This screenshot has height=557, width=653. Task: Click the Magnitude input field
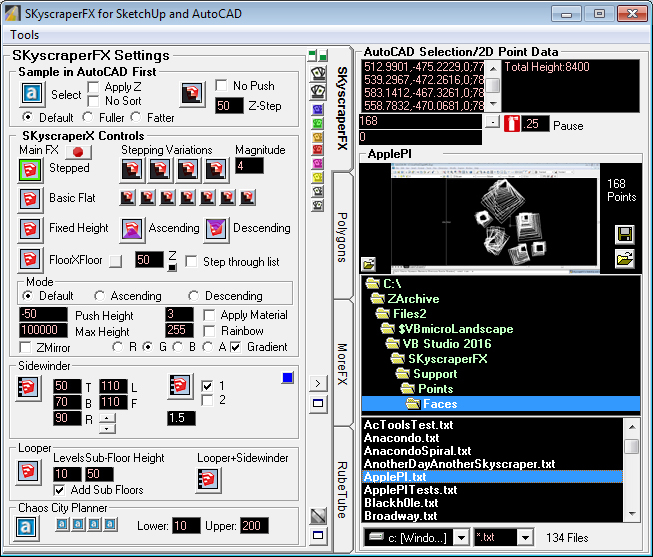click(x=249, y=166)
